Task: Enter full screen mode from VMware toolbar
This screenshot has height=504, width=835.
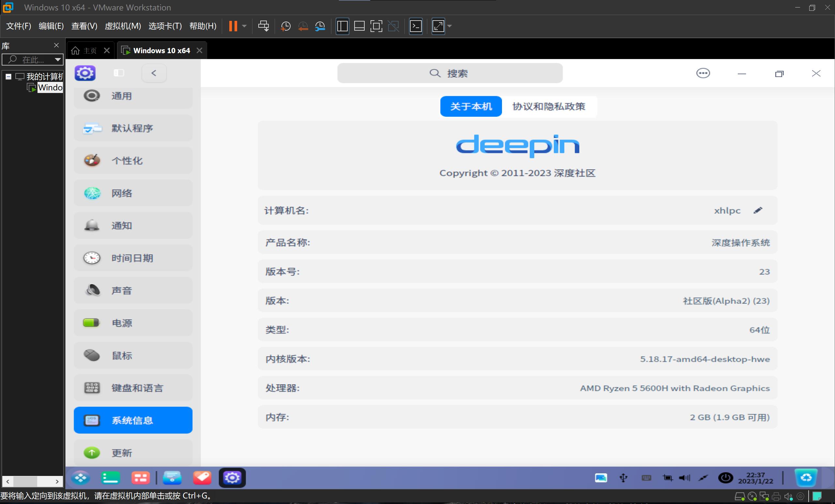Action: tap(376, 26)
